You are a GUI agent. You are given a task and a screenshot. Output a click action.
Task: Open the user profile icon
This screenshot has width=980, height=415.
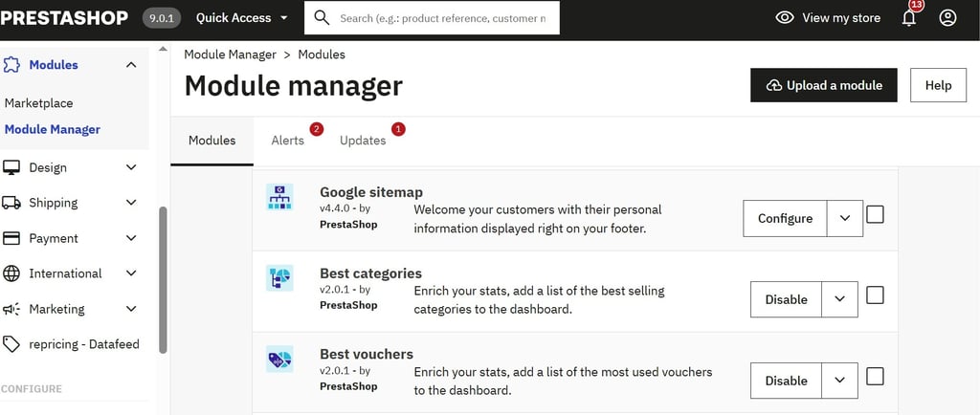(947, 18)
